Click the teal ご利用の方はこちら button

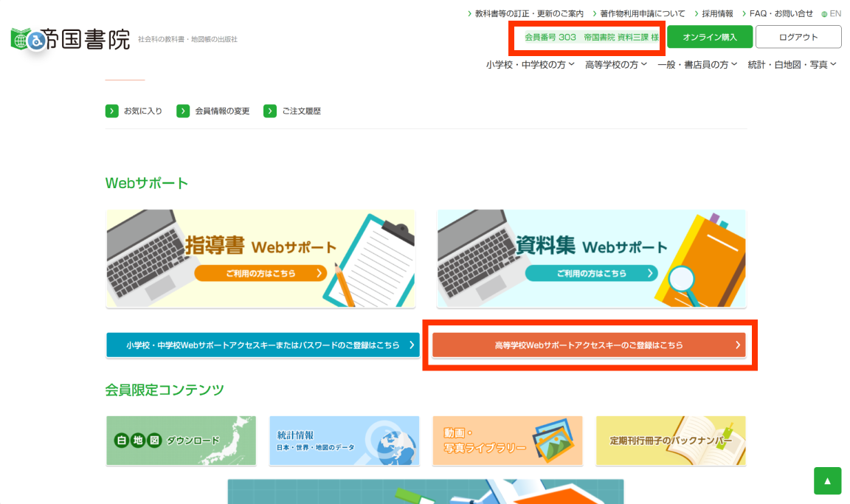click(x=592, y=273)
